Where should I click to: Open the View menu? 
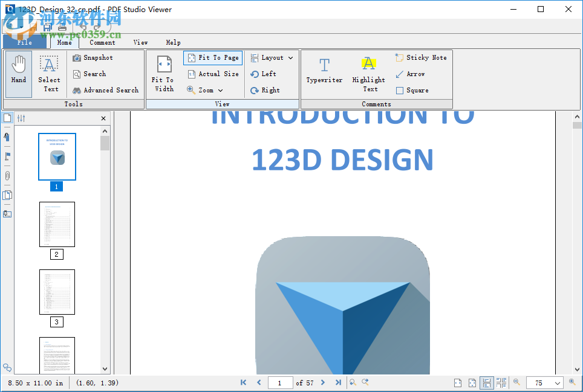[x=140, y=42]
